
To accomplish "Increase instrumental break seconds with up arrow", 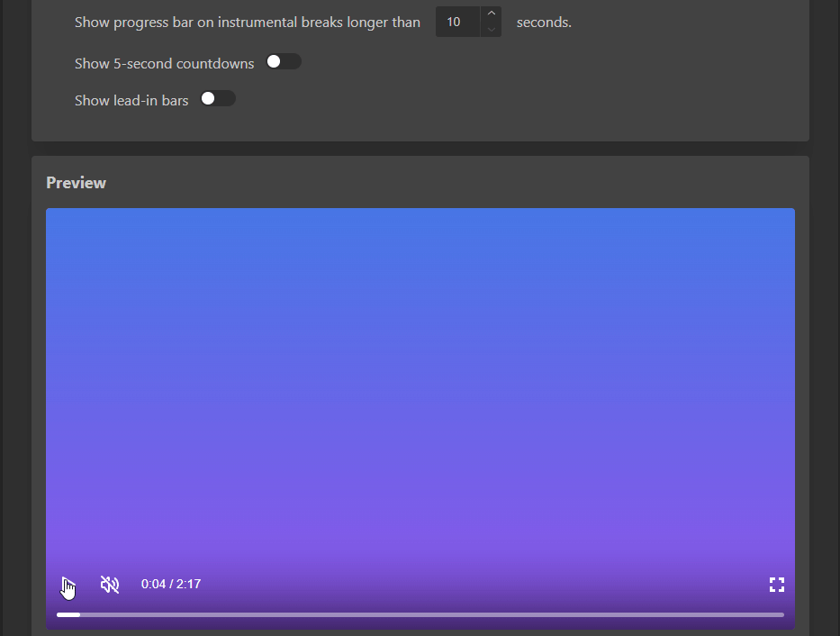I will (491, 14).
